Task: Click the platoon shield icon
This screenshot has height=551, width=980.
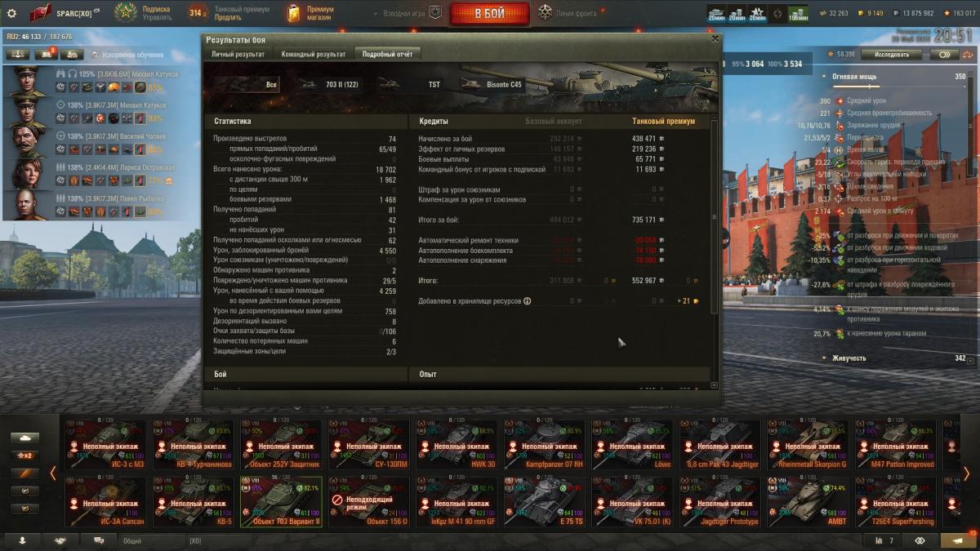Action: 435,13
